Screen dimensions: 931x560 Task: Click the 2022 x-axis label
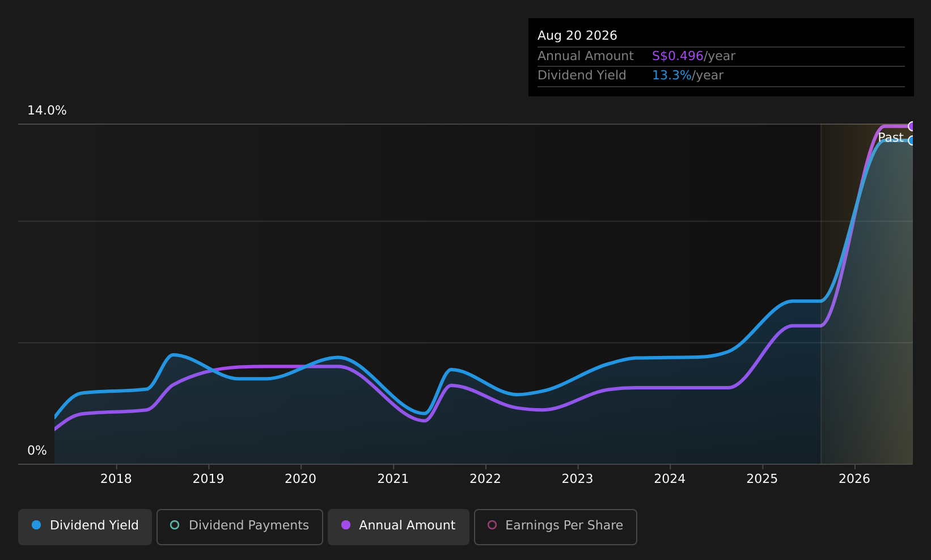coord(485,479)
